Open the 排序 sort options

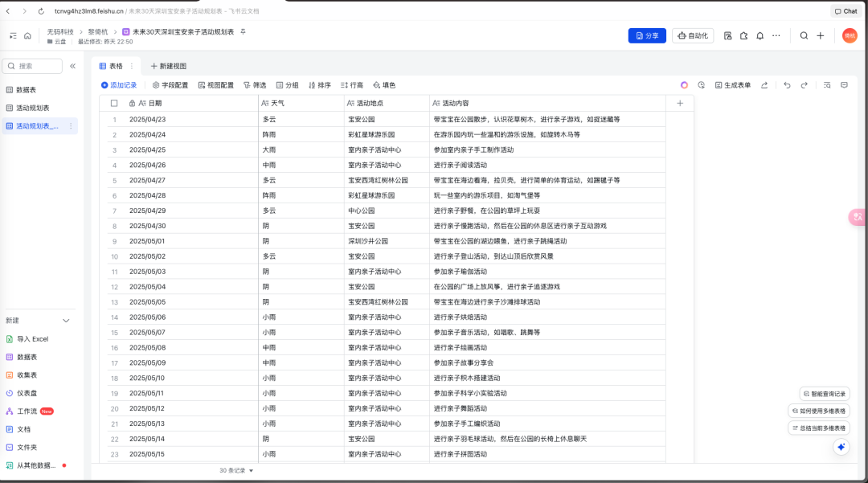pyautogui.click(x=321, y=84)
